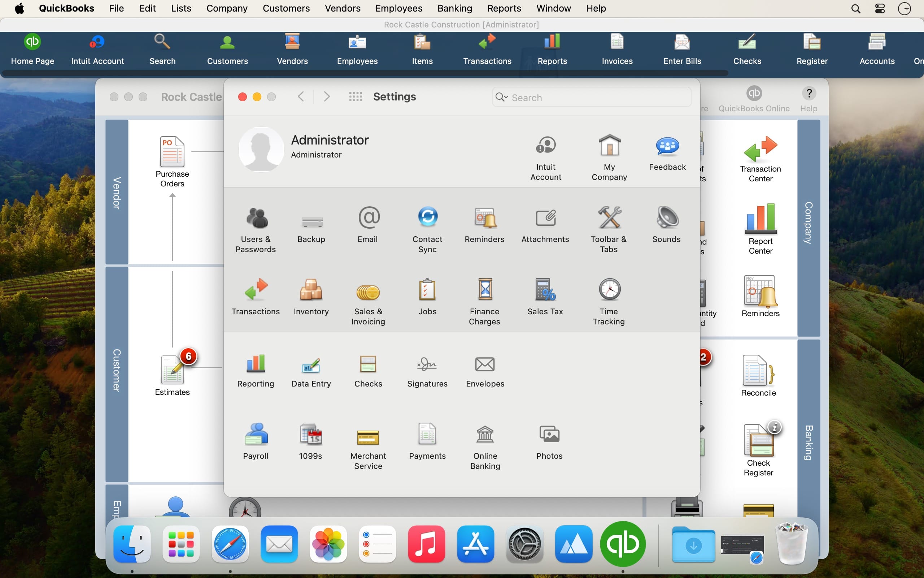Open Attachments preferences

[545, 225]
